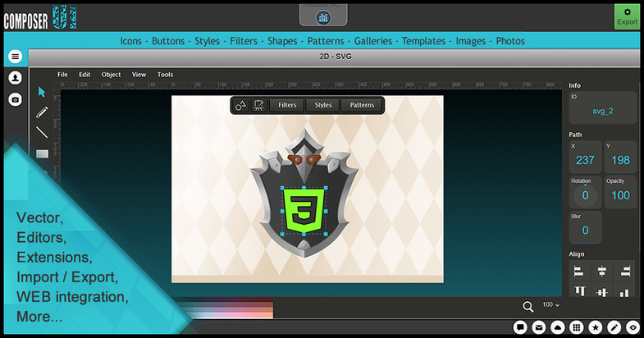Select the green HTML5 badge on canvas
The image size is (644, 338).
(304, 211)
